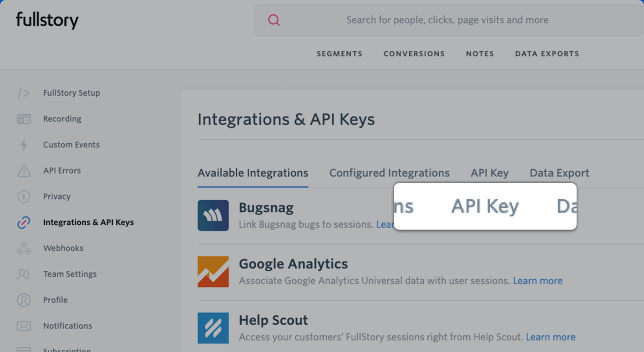Open the Segments menu
Image resolution: width=644 pixels, height=352 pixels.
(339, 54)
